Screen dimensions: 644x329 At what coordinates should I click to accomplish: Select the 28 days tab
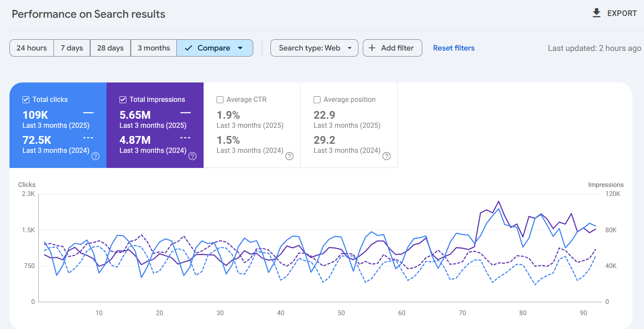tap(110, 48)
